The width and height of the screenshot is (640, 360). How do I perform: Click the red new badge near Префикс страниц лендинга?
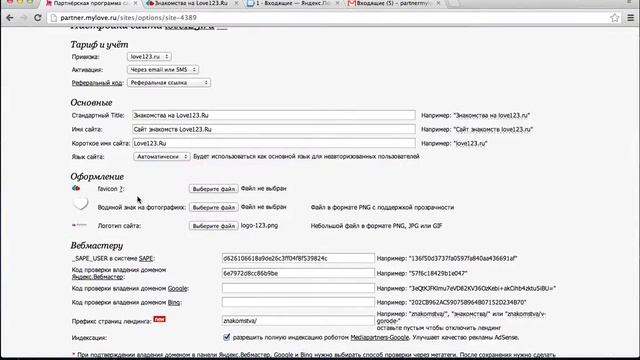click(159, 319)
